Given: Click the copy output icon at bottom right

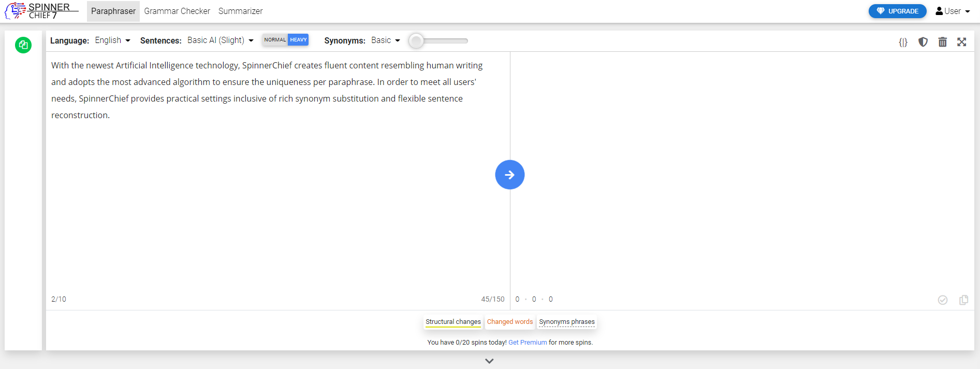Looking at the screenshot, I should point(963,300).
